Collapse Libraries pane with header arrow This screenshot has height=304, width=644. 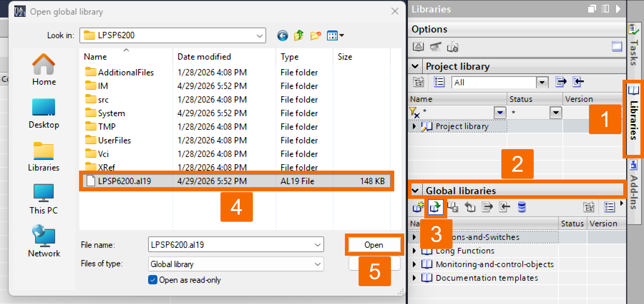(x=618, y=9)
